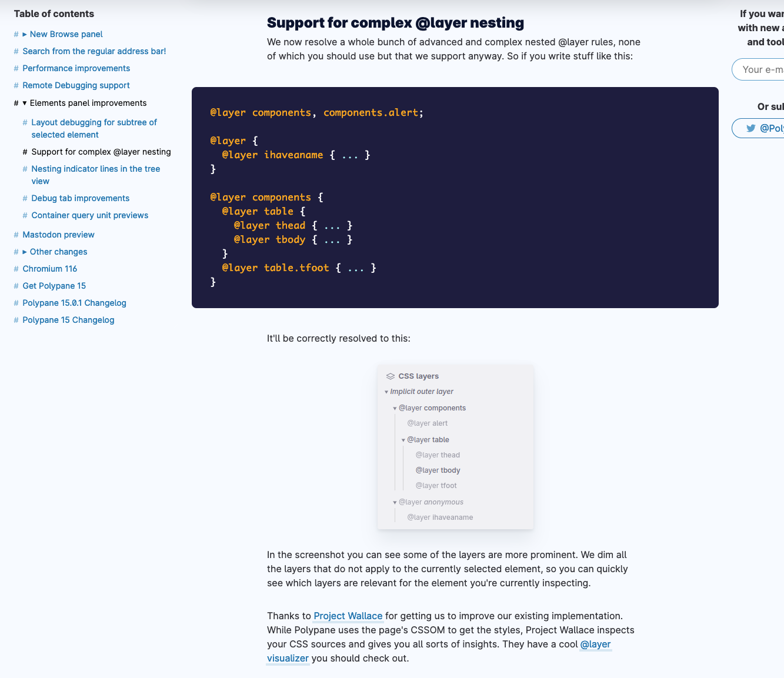The height and width of the screenshot is (678, 784).
Task: Click the hash icon beside "Polypane 15 Changelog"
Action: [15, 320]
